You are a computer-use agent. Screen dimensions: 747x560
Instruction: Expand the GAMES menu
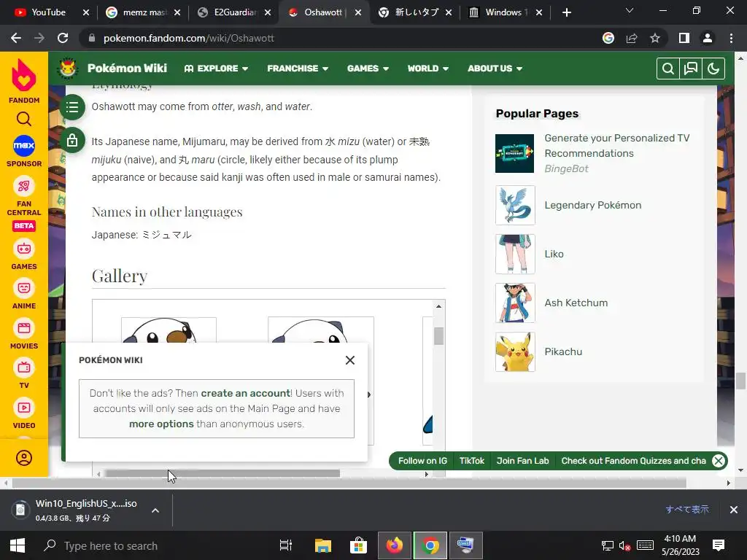point(368,69)
